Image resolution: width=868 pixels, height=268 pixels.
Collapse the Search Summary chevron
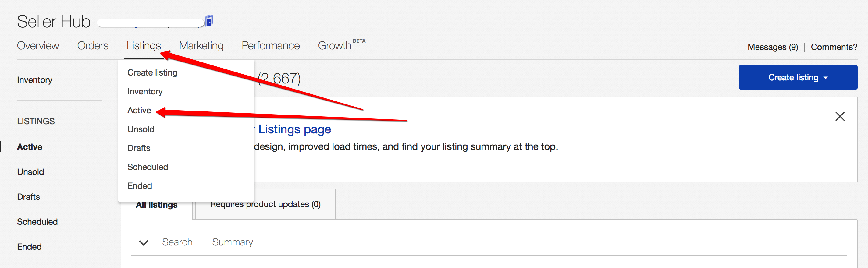pyautogui.click(x=144, y=242)
